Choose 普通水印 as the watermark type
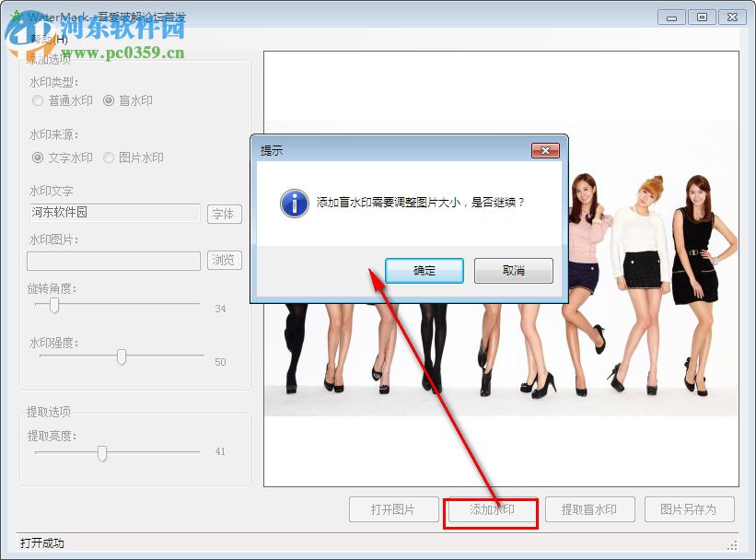Screen dimensions: 756x560 pyautogui.click(x=36, y=101)
